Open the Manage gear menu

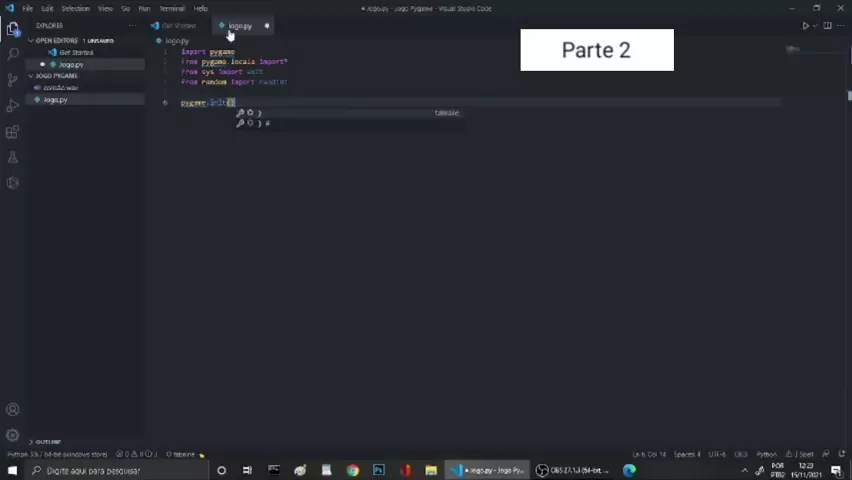point(12,435)
